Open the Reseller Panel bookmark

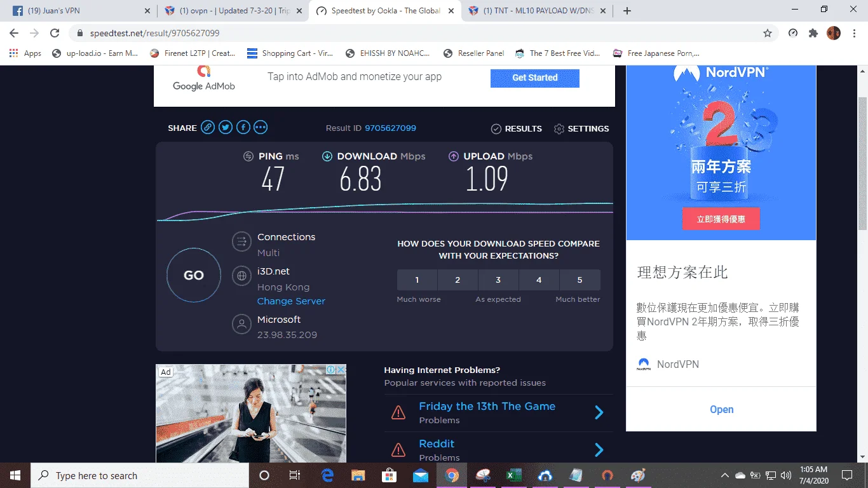click(474, 53)
